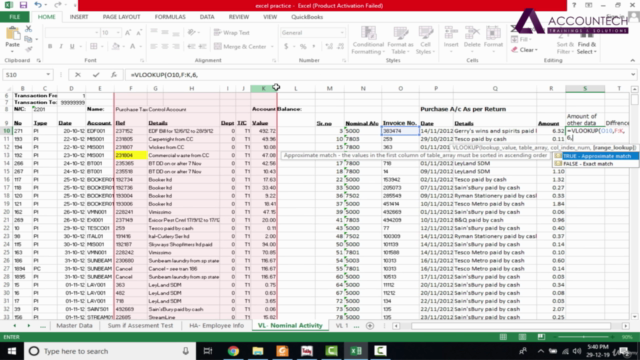The height and width of the screenshot is (360, 640).
Task: Open File Explorer from the taskbar
Action: (258, 351)
